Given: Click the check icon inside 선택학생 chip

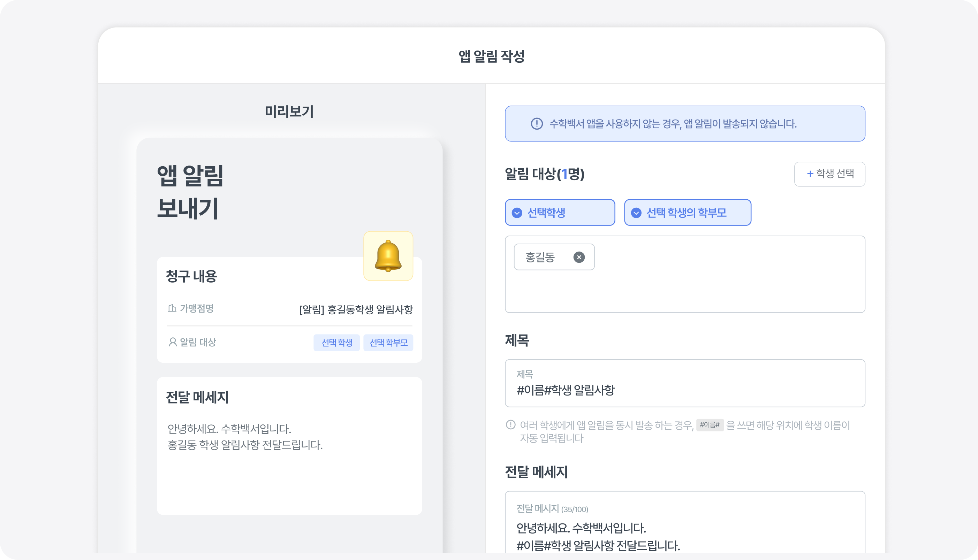Looking at the screenshot, I should pyautogui.click(x=517, y=213).
